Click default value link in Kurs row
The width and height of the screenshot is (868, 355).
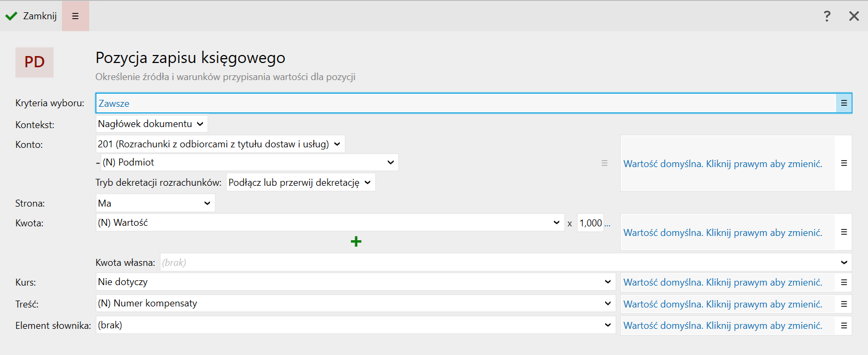(x=722, y=282)
